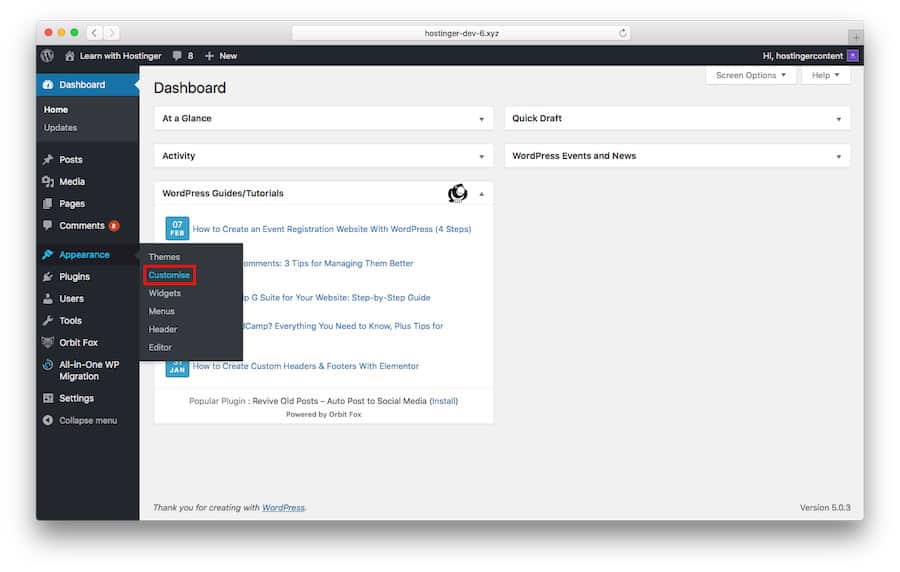Click the Dashboard gauge icon in sidebar

(x=48, y=84)
